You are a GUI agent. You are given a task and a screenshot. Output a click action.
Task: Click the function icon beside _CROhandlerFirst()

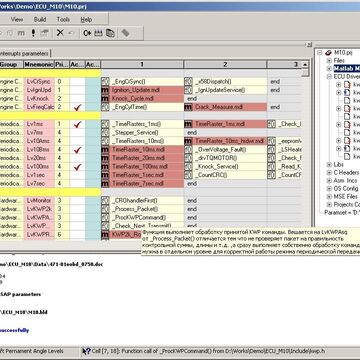[105, 201]
